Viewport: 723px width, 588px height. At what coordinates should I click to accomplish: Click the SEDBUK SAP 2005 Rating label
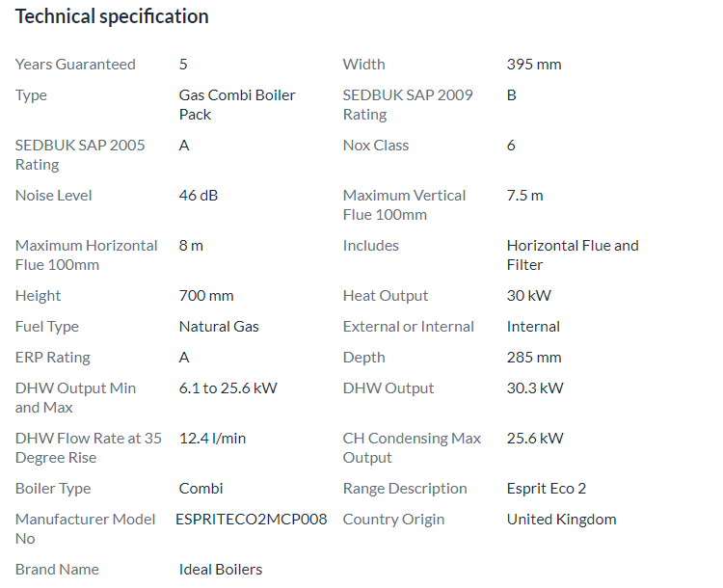pos(80,154)
